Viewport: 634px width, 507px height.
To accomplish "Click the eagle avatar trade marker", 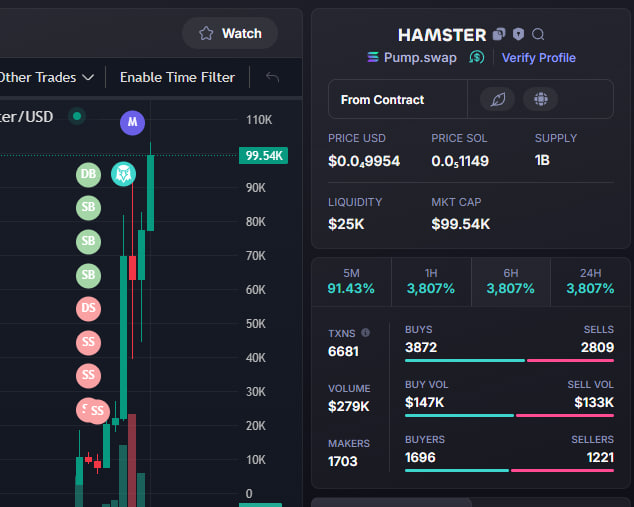I will click(x=123, y=174).
